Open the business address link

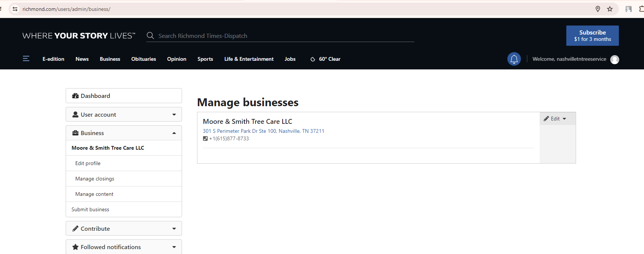pos(263,131)
